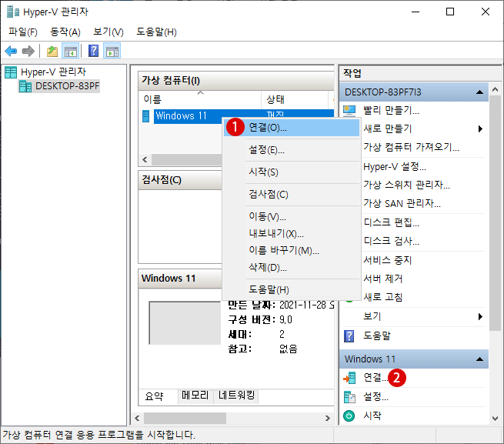Click the green 시작 power icon
The image size is (504, 444).
click(x=349, y=416)
